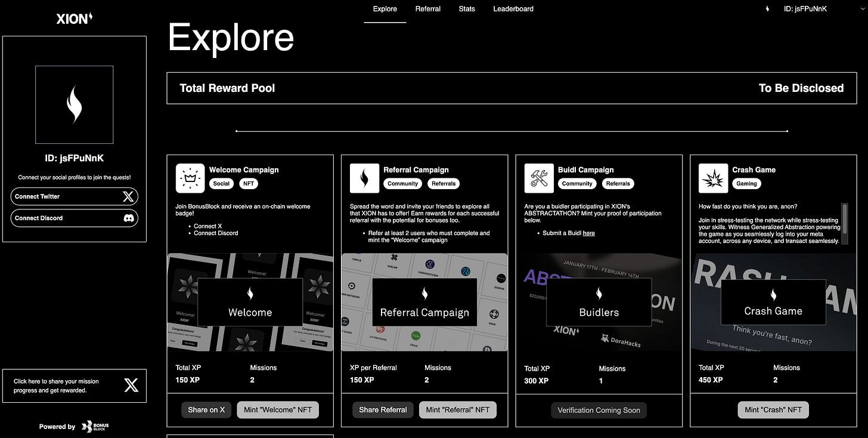Switch to the Referral tab
Viewport: 868px width, 438px height.
pyautogui.click(x=428, y=9)
